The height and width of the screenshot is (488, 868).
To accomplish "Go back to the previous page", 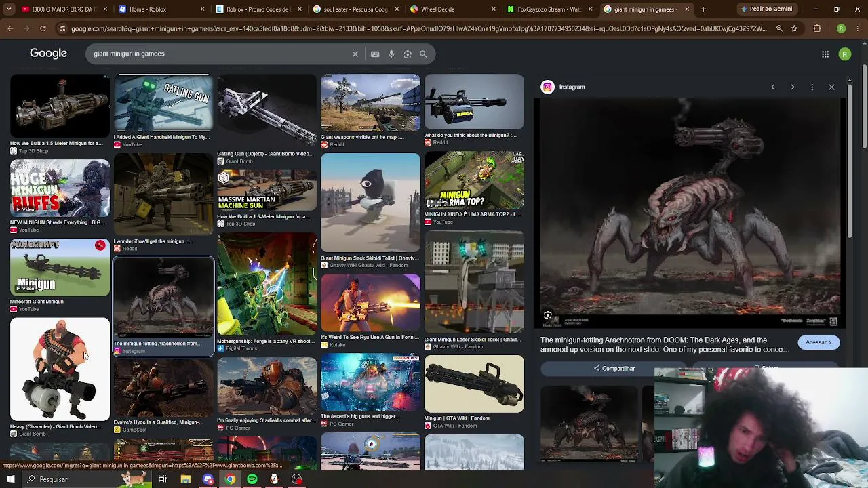I will (x=10, y=28).
